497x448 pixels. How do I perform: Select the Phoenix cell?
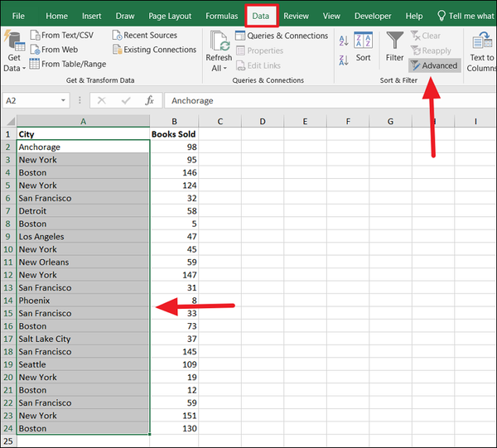pos(83,301)
